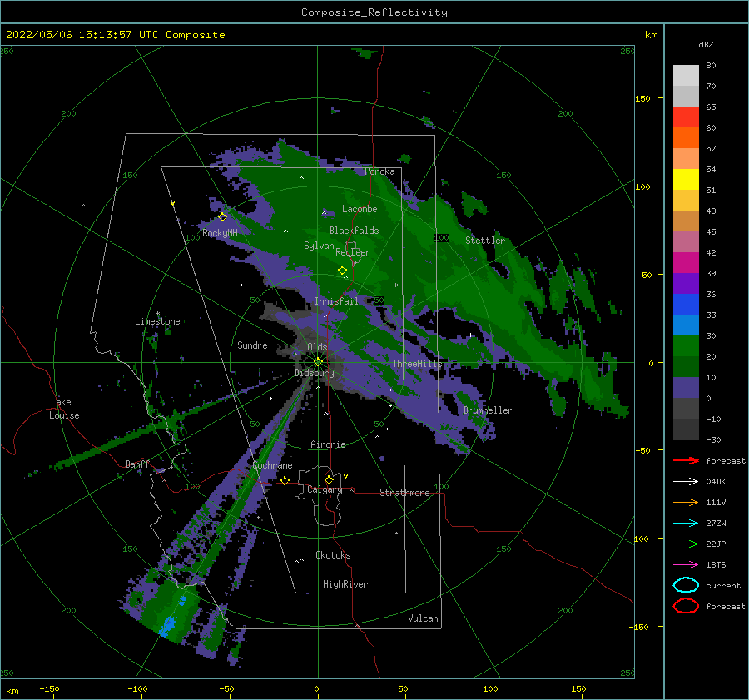Click the white 04DK arrow icon
Screen dimensions: 749x700
click(x=686, y=481)
